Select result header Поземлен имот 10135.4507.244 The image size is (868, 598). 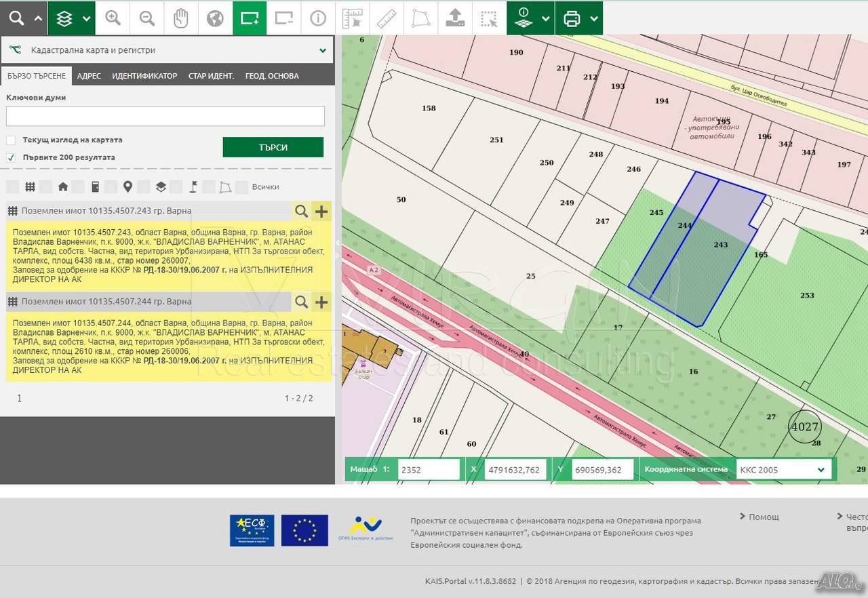pos(149,302)
